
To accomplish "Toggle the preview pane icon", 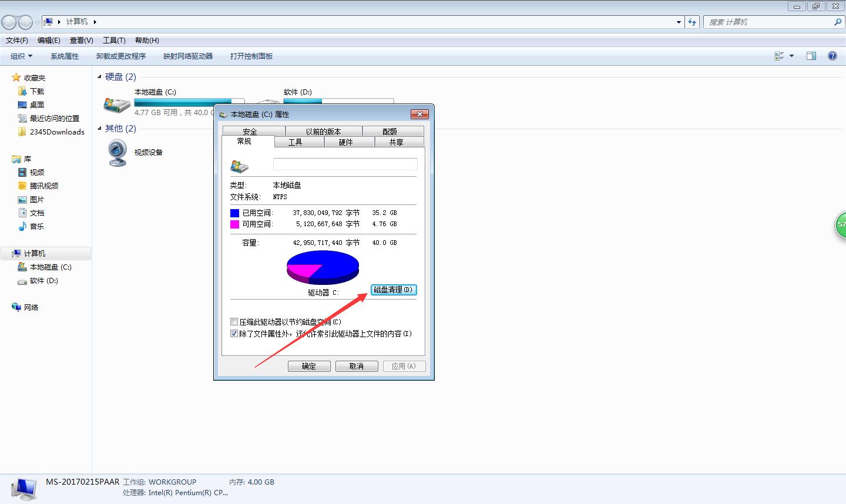I will tap(811, 56).
